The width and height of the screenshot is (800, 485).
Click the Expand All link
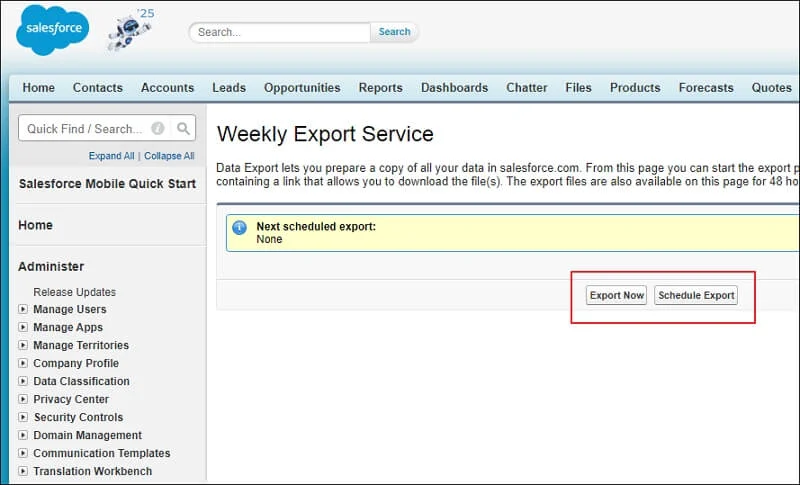coord(111,156)
